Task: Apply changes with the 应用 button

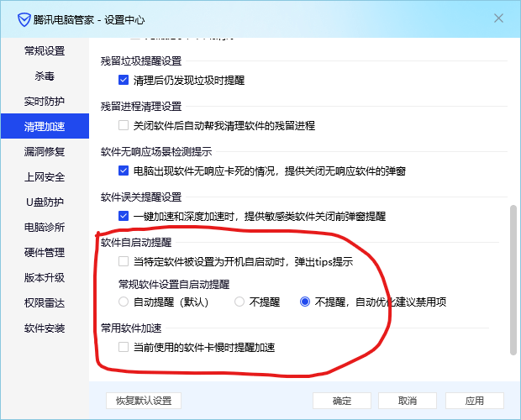Action: (x=475, y=401)
